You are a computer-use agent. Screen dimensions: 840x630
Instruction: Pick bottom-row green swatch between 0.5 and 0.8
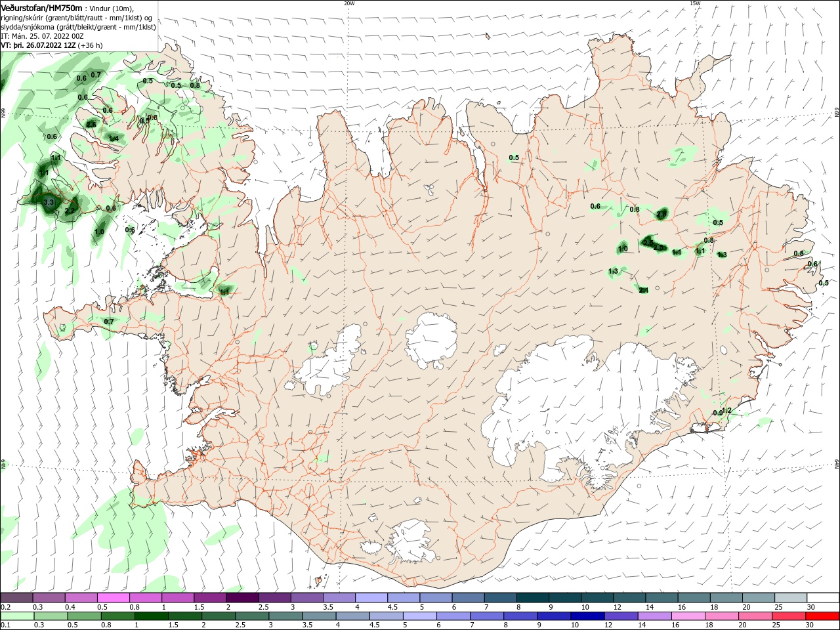[x=84, y=616]
